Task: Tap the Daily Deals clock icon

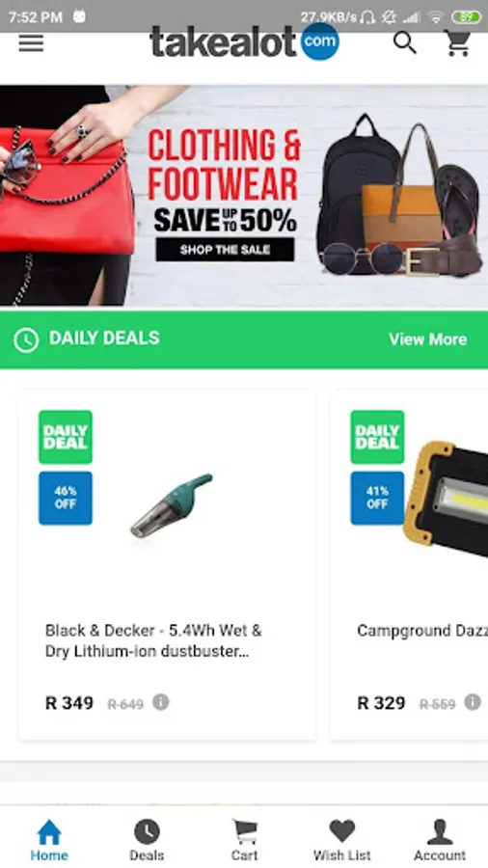Action: 26,339
